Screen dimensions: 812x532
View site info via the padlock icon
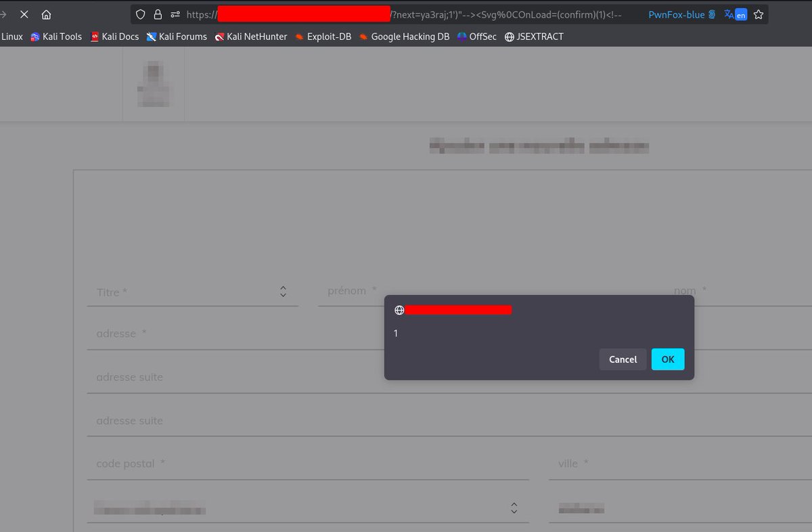tap(158, 14)
